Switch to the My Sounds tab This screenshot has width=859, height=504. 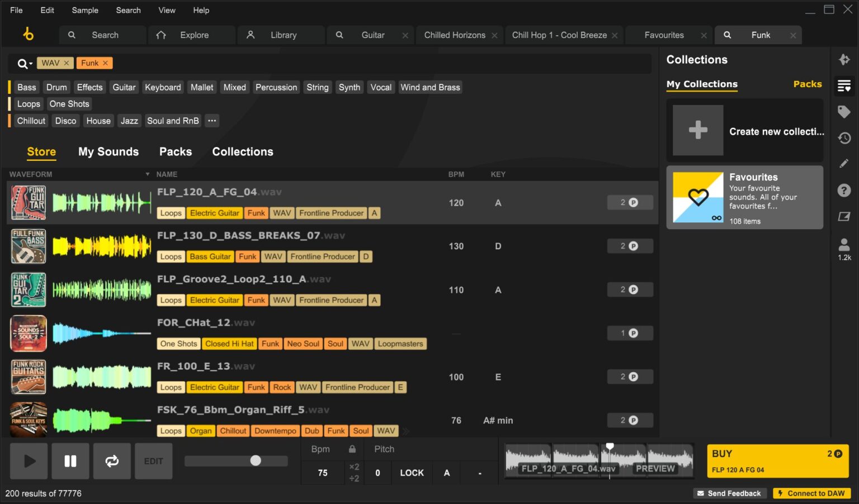(x=108, y=151)
